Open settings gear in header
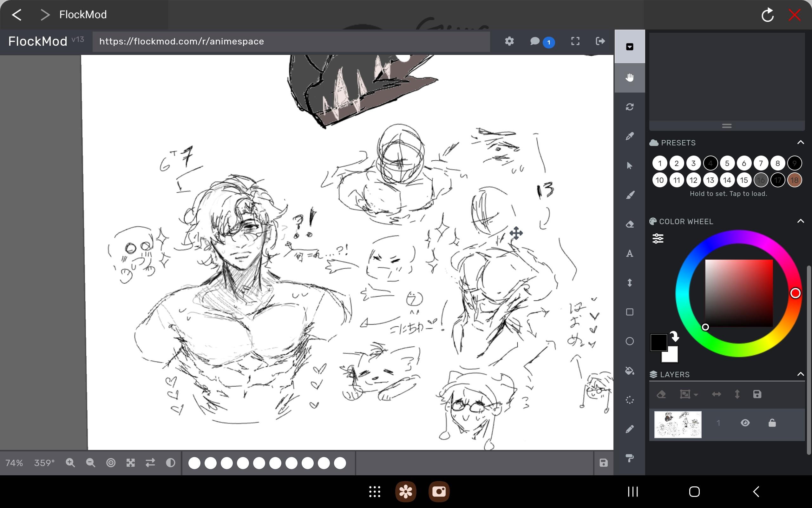Image resolution: width=812 pixels, height=508 pixels. point(509,41)
